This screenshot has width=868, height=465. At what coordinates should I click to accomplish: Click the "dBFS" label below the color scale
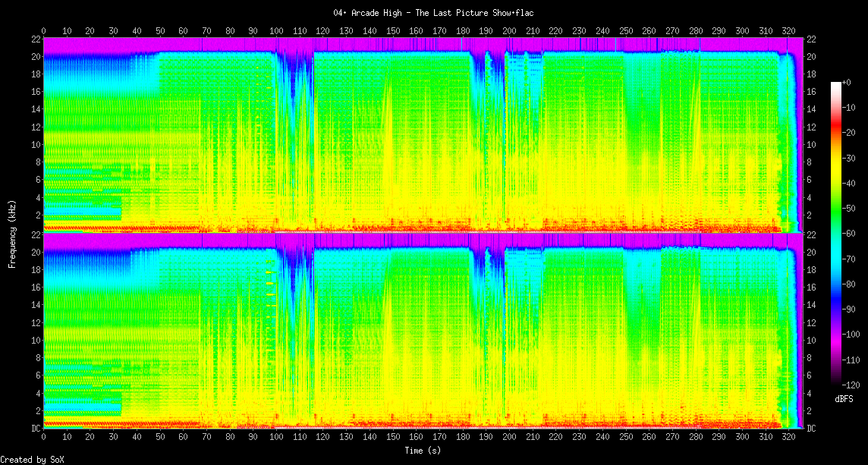(x=844, y=398)
